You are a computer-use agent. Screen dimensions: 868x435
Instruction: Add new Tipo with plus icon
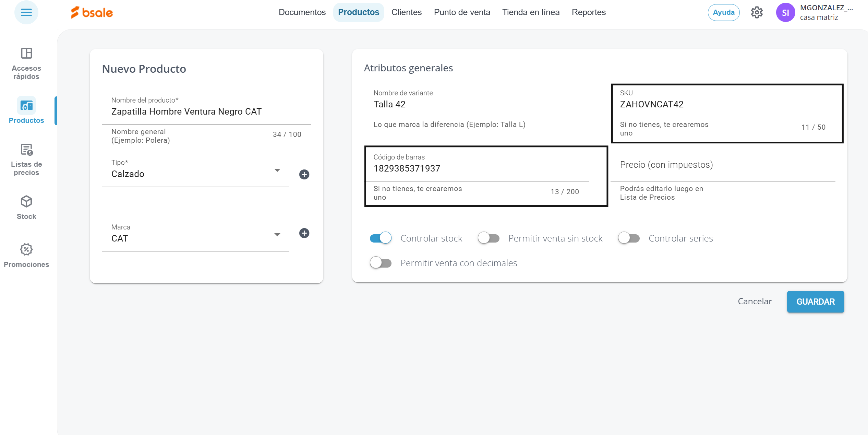(304, 174)
